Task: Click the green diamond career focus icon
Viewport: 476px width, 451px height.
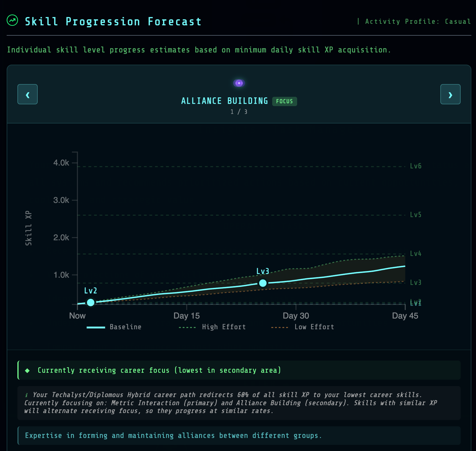Action: [x=28, y=370]
